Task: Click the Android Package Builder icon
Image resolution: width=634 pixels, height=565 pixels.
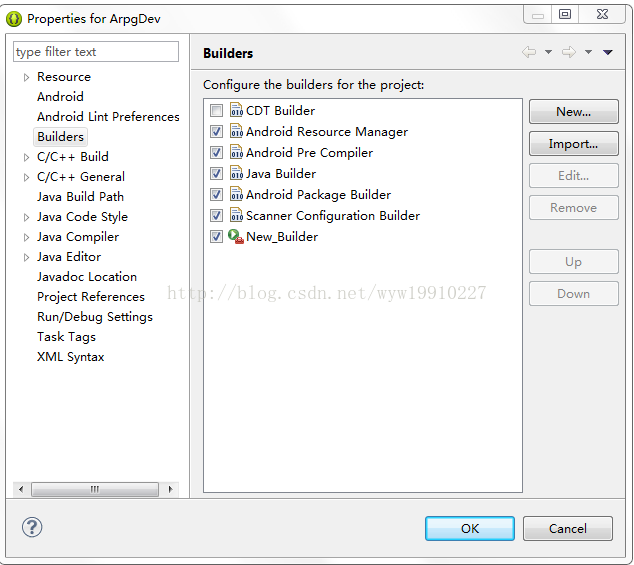Action: tap(237, 194)
